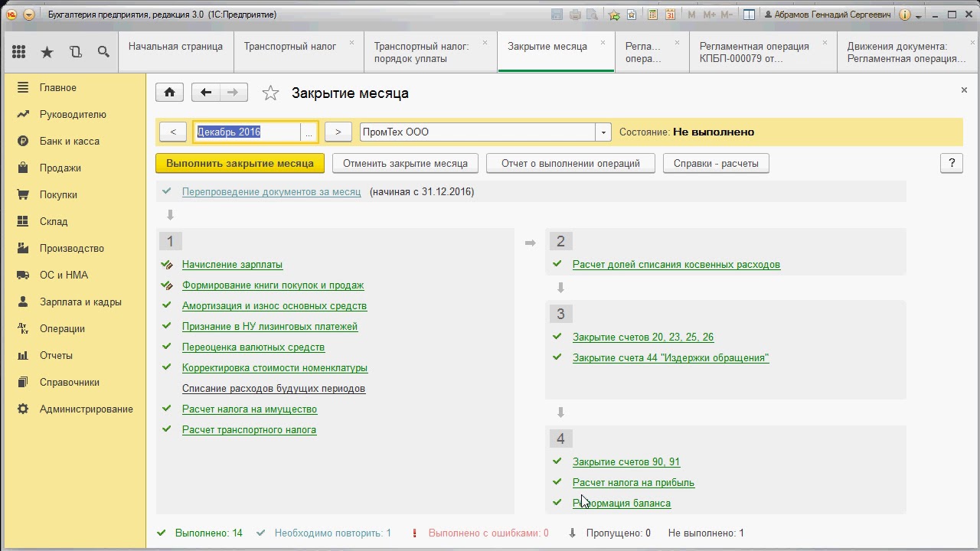This screenshot has width=980, height=551.
Task: Click the info icon in title bar
Action: pyautogui.click(x=905, y=15)
